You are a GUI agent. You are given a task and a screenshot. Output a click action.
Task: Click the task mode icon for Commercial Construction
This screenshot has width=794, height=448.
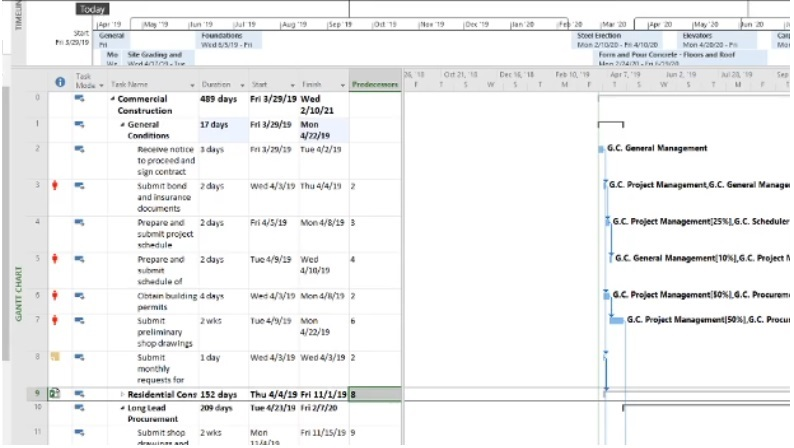[x=79, y=98]
